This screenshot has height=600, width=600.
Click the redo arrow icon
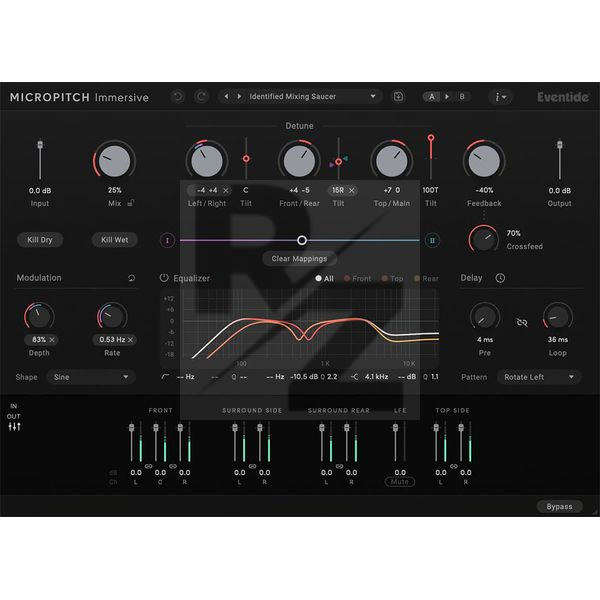click(x=201, y=96)
